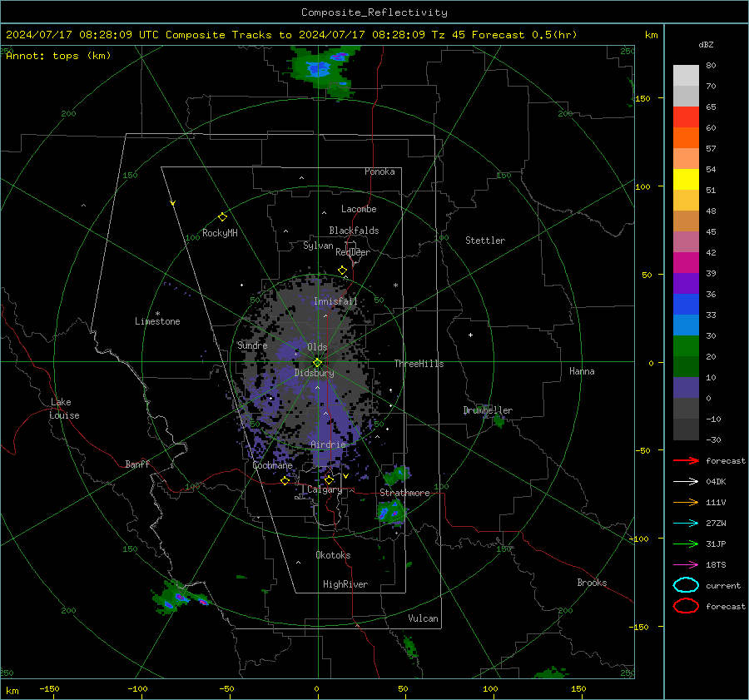Click the magenta 18TS arrow legend icon

pyautogui.click(x=686, y=565)
